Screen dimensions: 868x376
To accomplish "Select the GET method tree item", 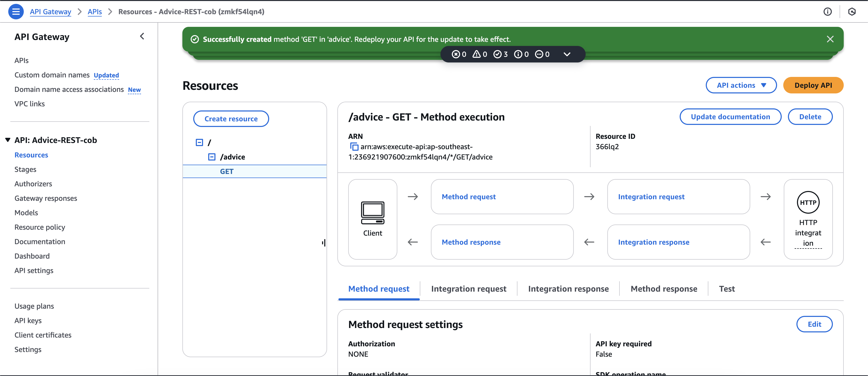I will [227, 171].
